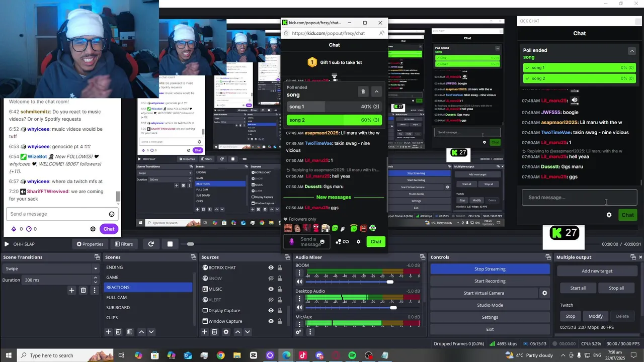Undock the Scenes panel

(x=193, y=257)
